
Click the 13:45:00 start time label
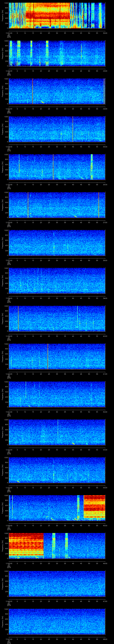[x=9, y=564]
